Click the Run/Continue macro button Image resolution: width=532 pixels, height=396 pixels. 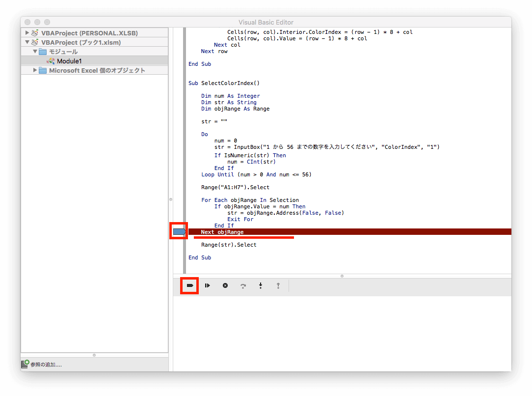207,285
